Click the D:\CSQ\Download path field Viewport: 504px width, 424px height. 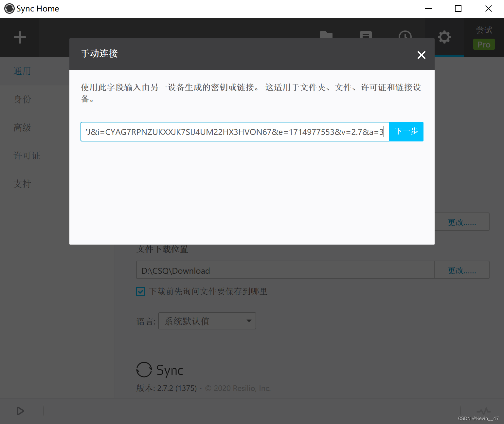pos(285,270)
